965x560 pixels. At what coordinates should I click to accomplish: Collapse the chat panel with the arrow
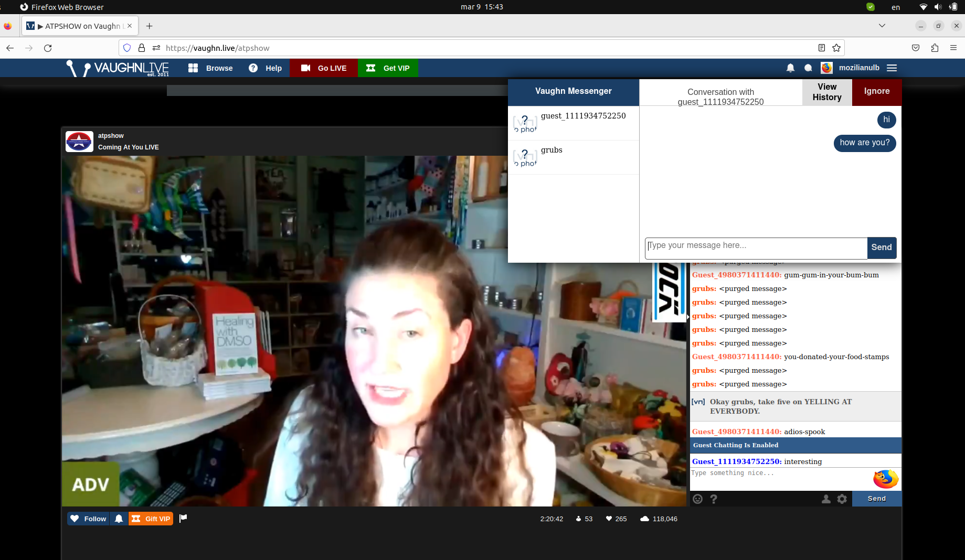coord(687,317)
